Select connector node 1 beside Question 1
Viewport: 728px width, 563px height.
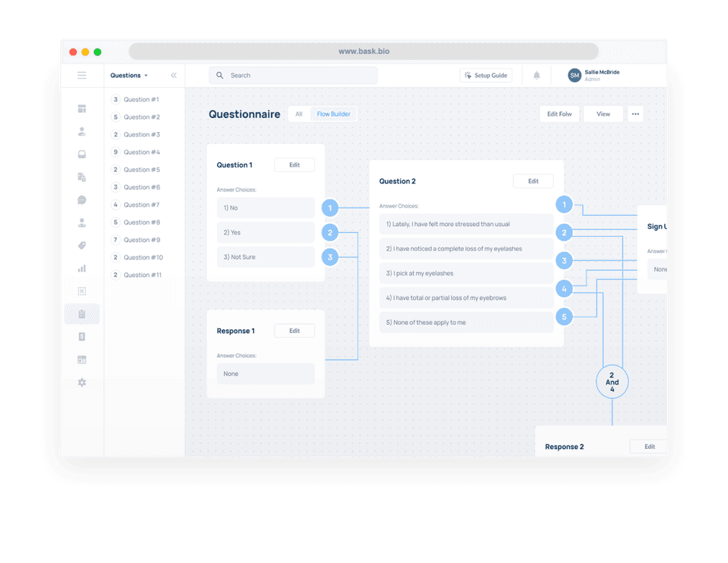pyautogui.click(x=330, y=208)
